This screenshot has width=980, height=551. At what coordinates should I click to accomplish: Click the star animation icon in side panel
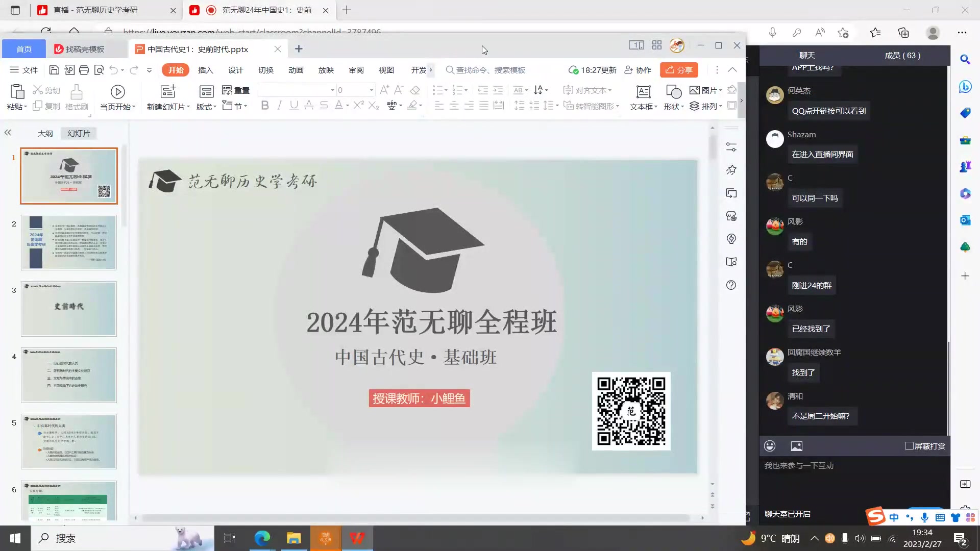[731, 170]
